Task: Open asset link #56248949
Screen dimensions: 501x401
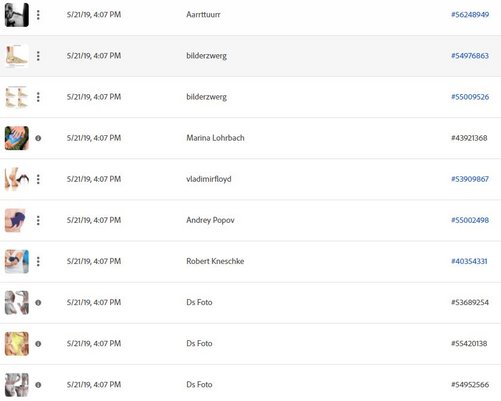Action: (x=470, y=15)
